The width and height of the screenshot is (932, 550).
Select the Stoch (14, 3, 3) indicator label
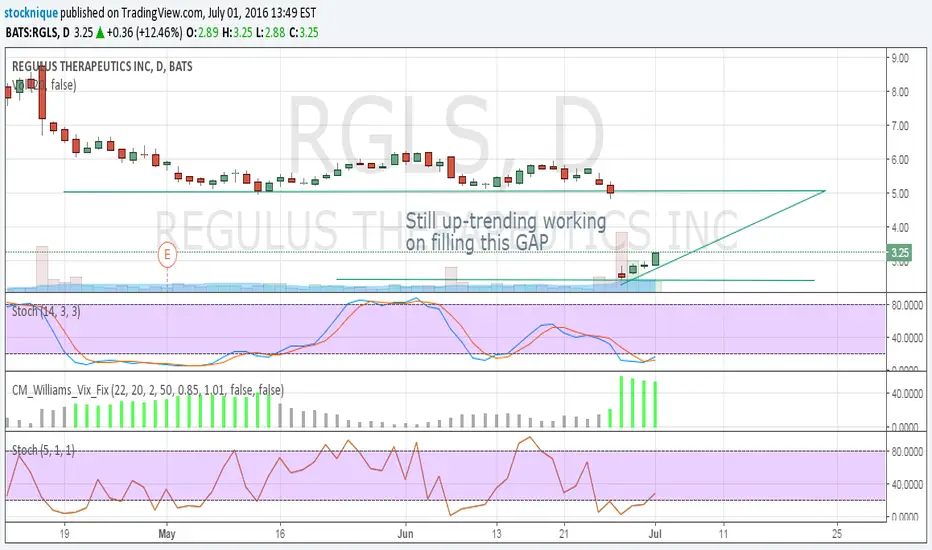click(x=46, y=312)
